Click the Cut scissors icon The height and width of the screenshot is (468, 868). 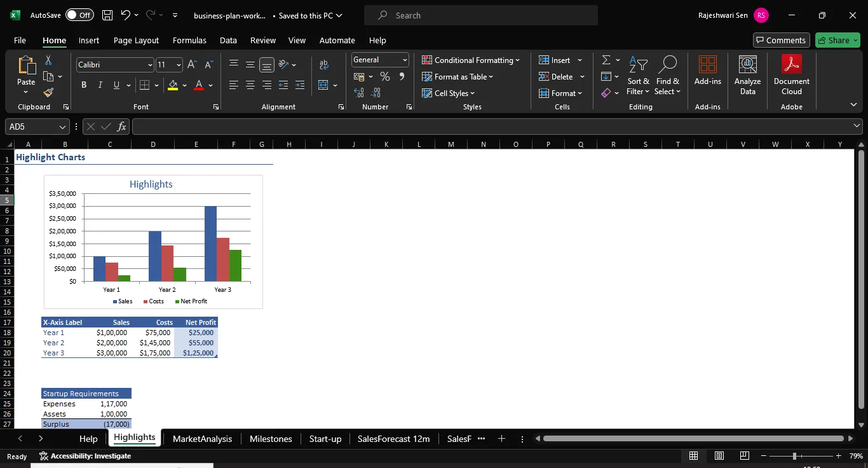pyautogui.click(x=48, y=60)
